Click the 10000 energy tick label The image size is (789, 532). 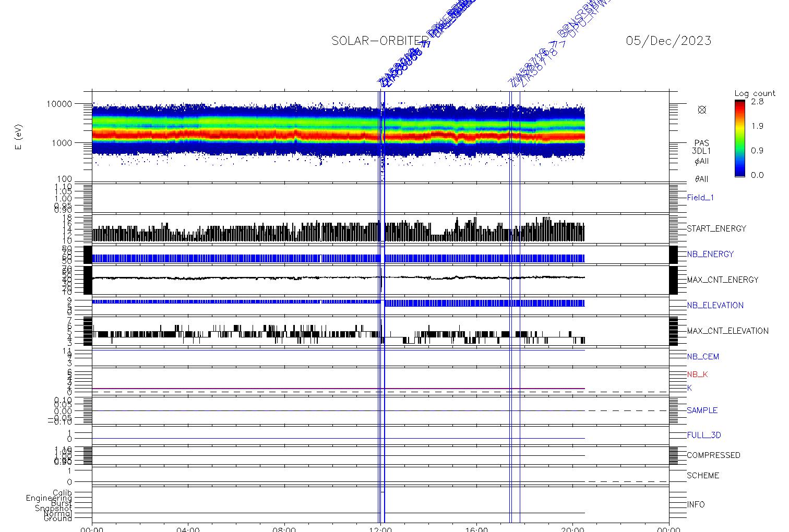pos(59,104)
